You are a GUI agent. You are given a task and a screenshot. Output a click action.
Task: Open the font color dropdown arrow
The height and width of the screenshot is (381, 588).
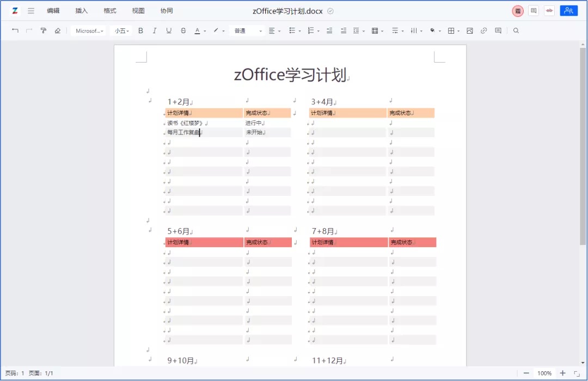(x=205, y=31)
